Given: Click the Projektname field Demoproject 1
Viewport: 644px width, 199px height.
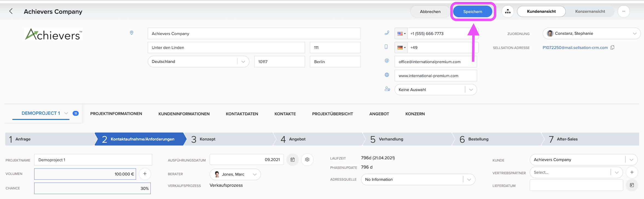Looking at the screenshot, I should click(93, 160).
